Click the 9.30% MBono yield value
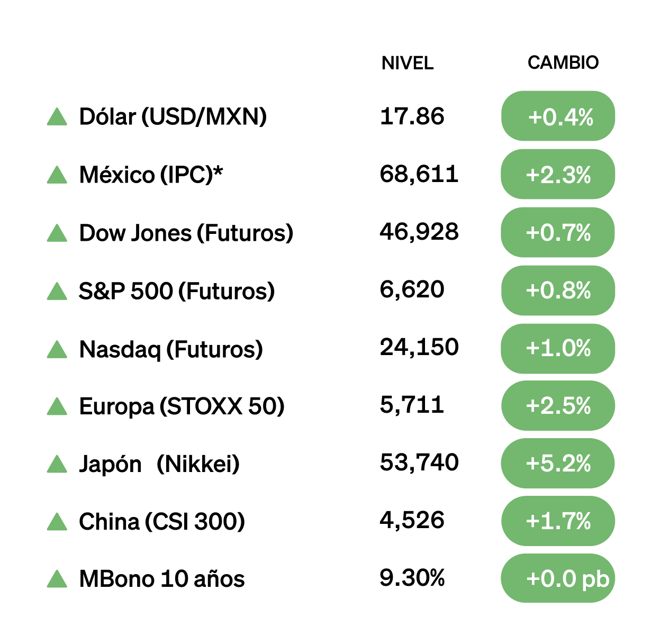The height and width of the screenshot is (644, 660). [x=412, y=578]
